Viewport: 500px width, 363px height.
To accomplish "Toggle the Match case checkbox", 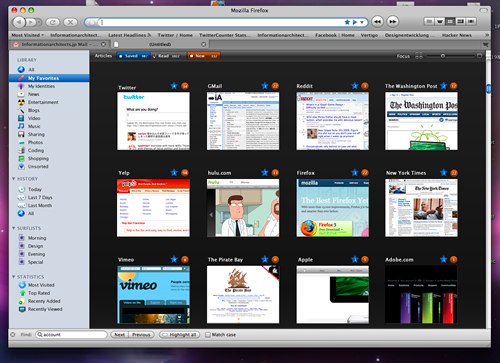I will (x=208, y=335).
